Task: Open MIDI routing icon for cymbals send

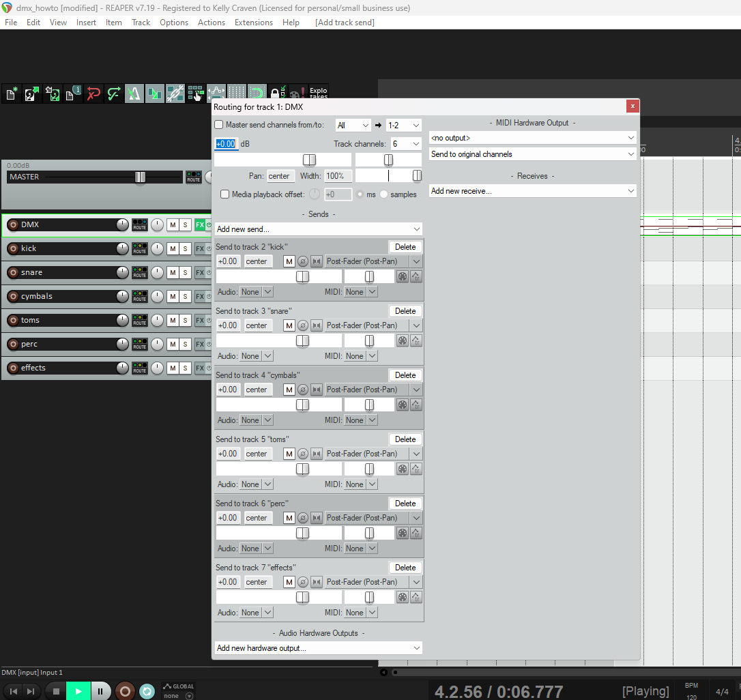Action: click(402, 405)
